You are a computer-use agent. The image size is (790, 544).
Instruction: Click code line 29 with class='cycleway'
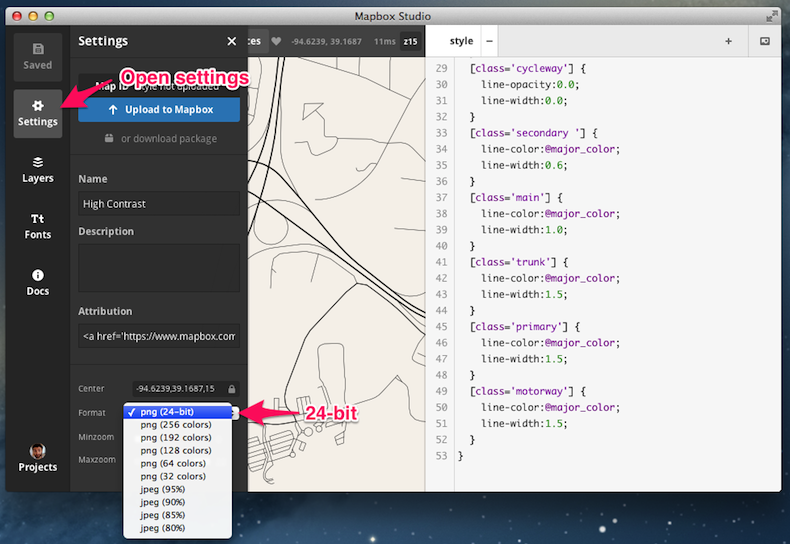[x=528, y=69]
